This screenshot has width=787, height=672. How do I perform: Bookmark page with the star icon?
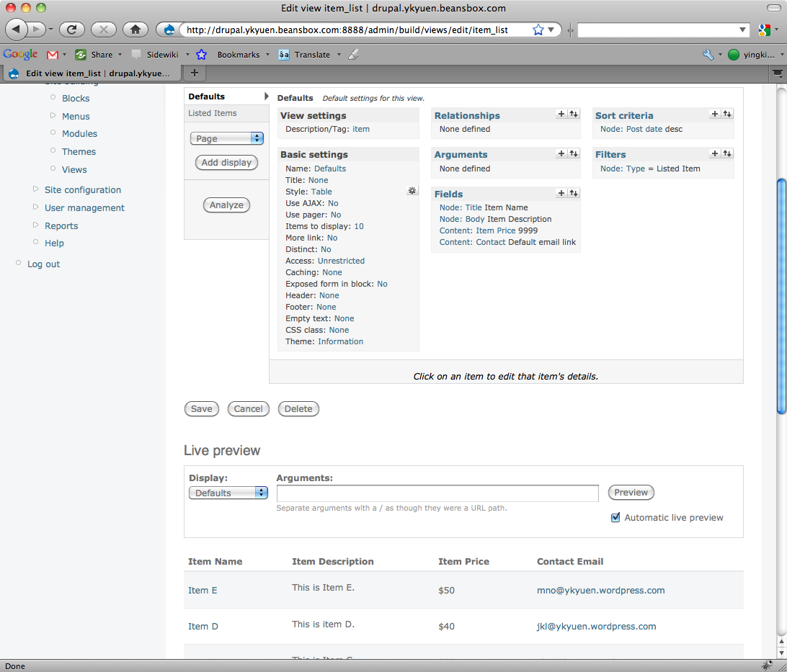[x=538, y=30]
